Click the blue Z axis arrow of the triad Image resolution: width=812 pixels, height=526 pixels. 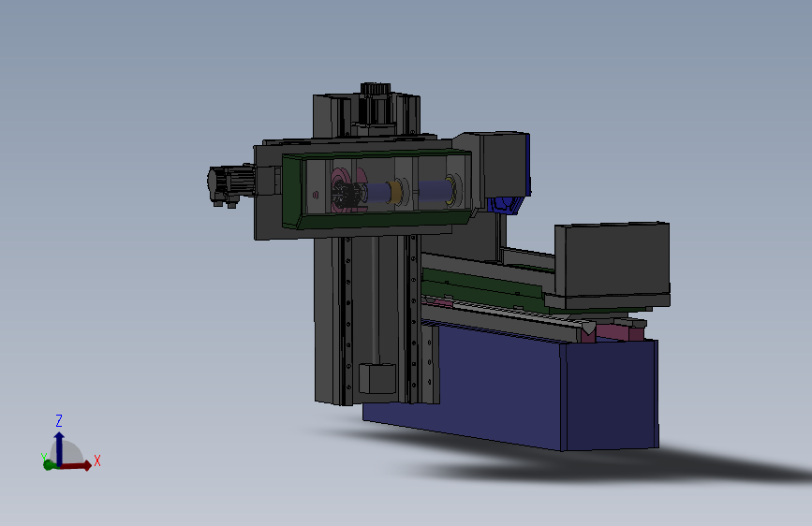pos(59,448)
